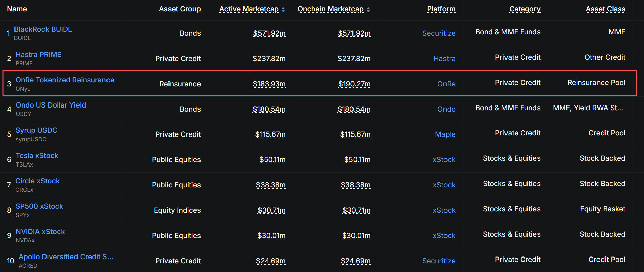Click the $571.92m Active Marketcap value
644x272 pixels.
pos(269,33)
